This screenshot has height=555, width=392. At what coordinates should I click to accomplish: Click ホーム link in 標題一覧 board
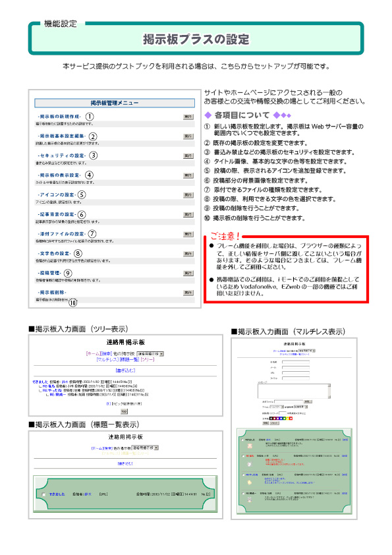click(x=98, y=448)
